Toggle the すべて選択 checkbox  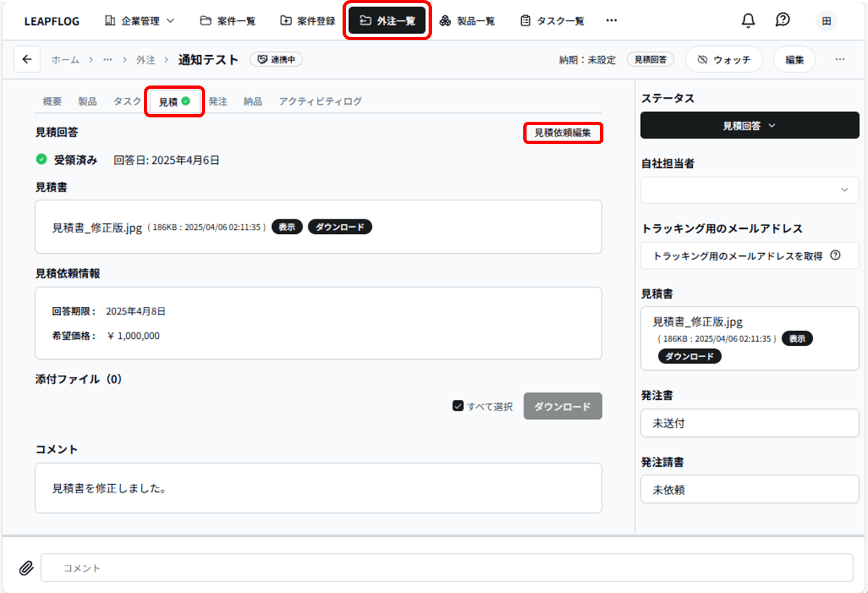click(x=458, y=406)
